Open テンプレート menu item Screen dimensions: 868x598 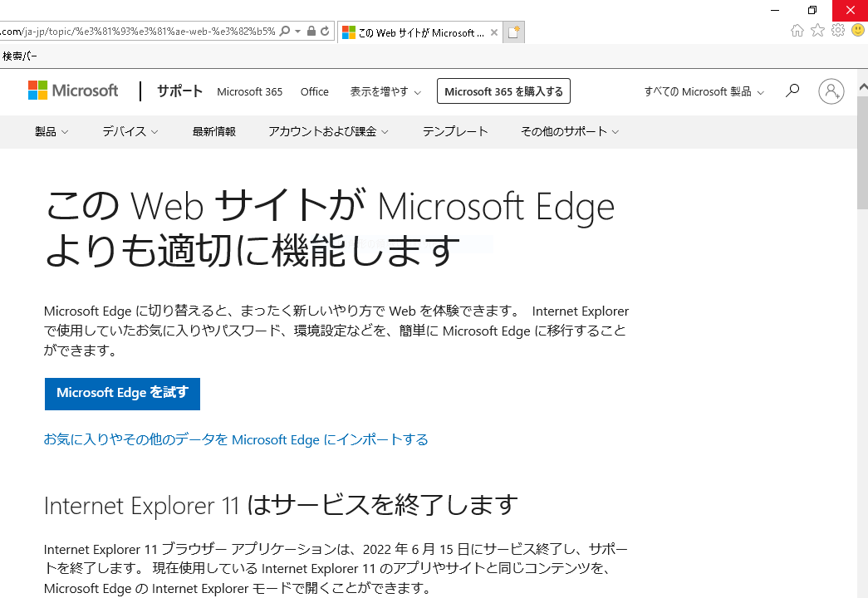[455, 132]
